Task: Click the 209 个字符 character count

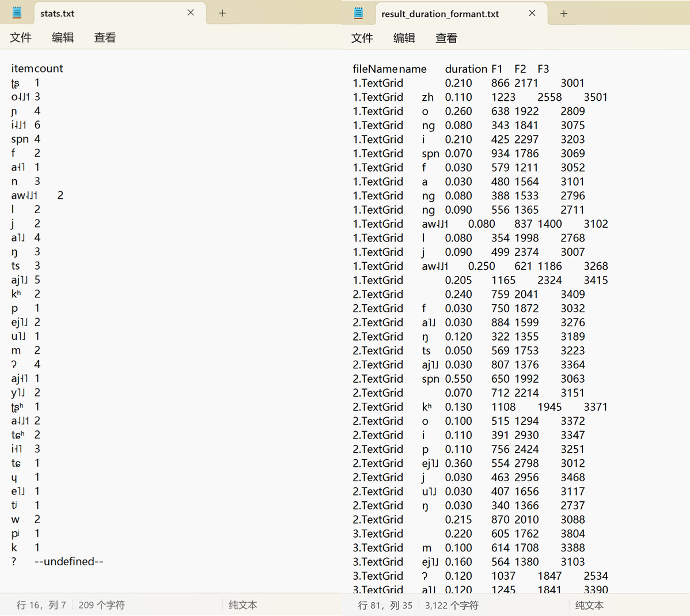Action: (x=101, y=605)
